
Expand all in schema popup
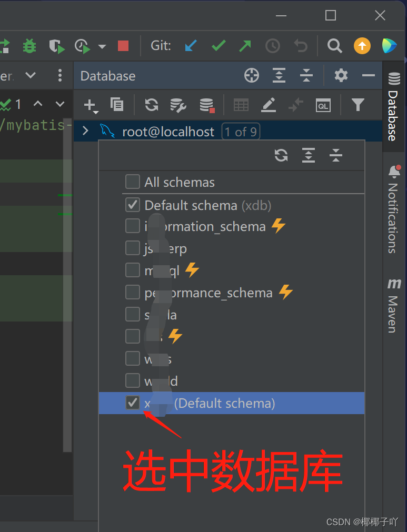309,155
